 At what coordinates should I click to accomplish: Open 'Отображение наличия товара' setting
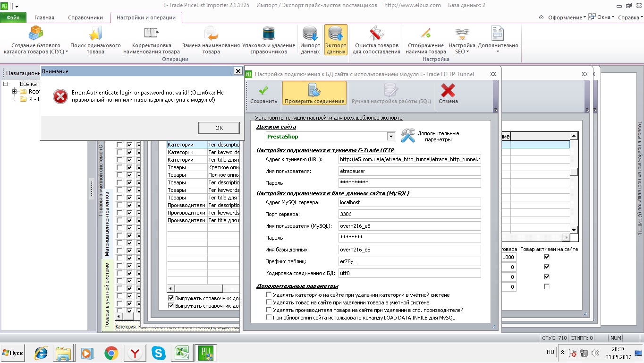(x=425, y=40)
